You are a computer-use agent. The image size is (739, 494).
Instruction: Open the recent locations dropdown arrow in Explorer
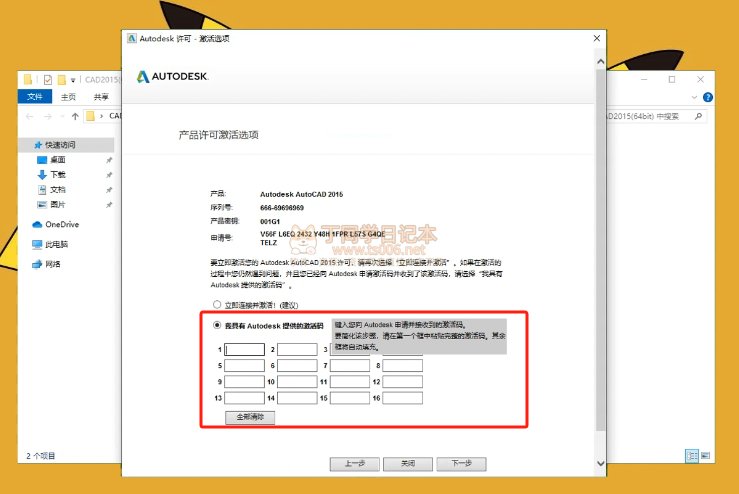[62, 116]
